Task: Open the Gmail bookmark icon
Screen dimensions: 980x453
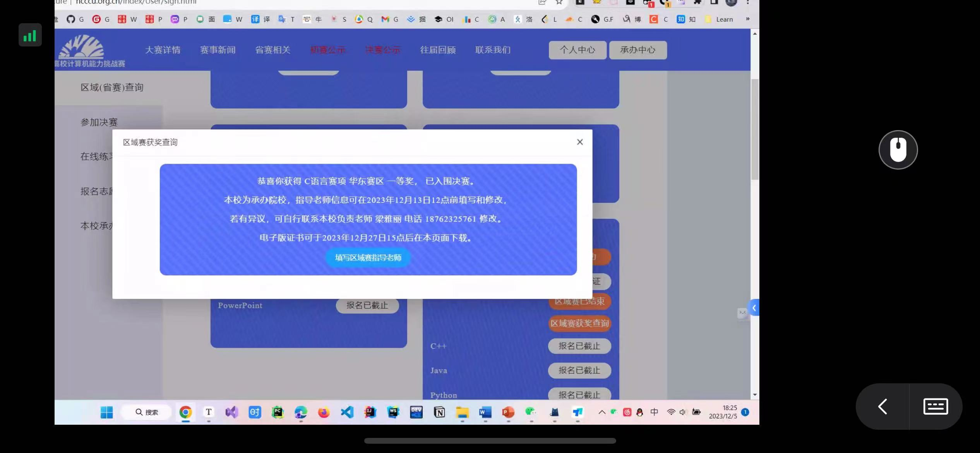Action: 385,19
